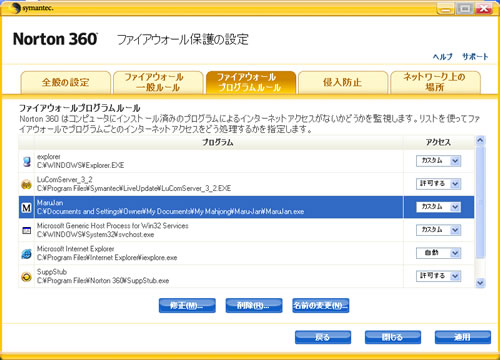Open access dropdown for LuComServer_3_2 row
Screen dimensions: 500x360
click(x=455, y=184)
